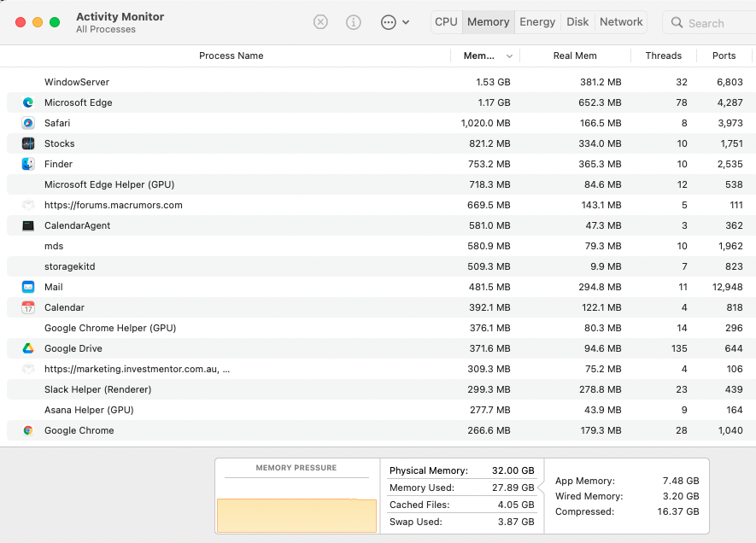Click the Memory Used 27.89 GB value
756x543 pixels.
tap(513, 488)
